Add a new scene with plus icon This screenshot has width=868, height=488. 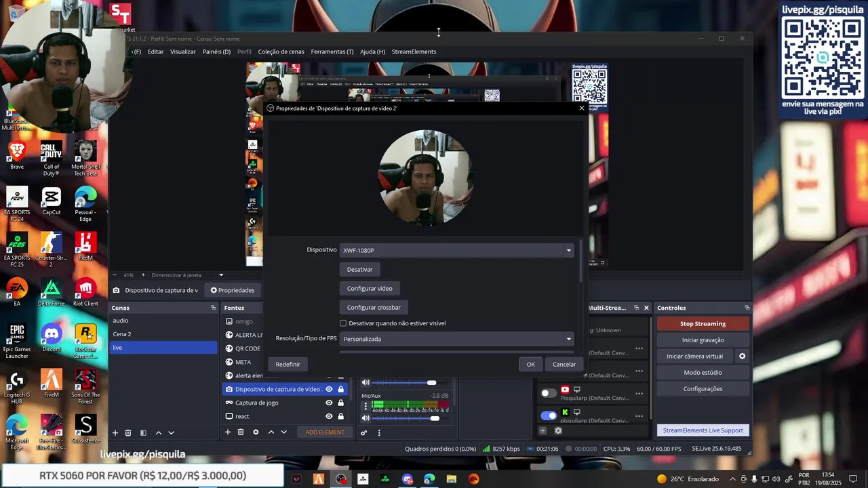pyautogui.click(x=115, y=432)
